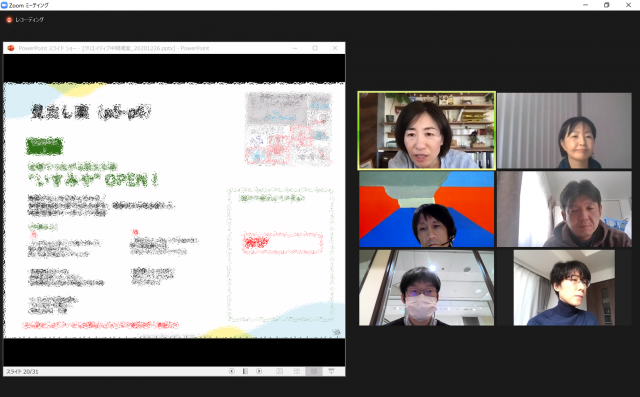Go to previous slide in PowerPoint status bar
This screenshot has width=640, height=397.
tap(231, 371)
